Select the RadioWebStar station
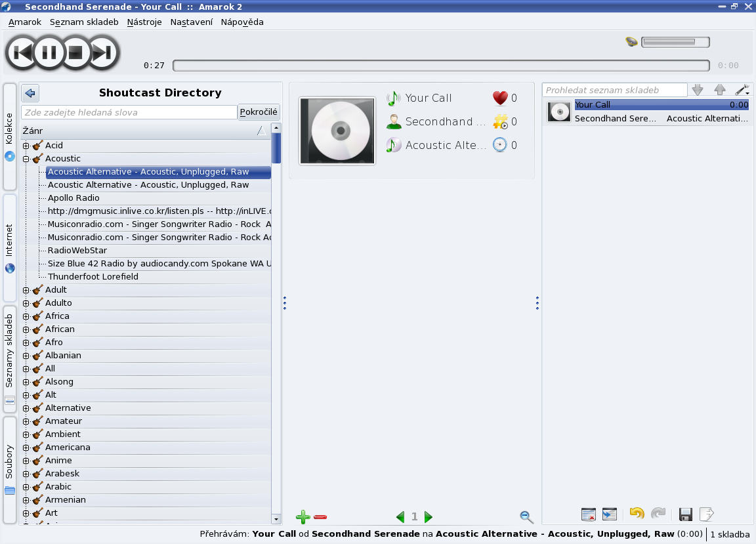756x544 pixels. tap(77, 250)
